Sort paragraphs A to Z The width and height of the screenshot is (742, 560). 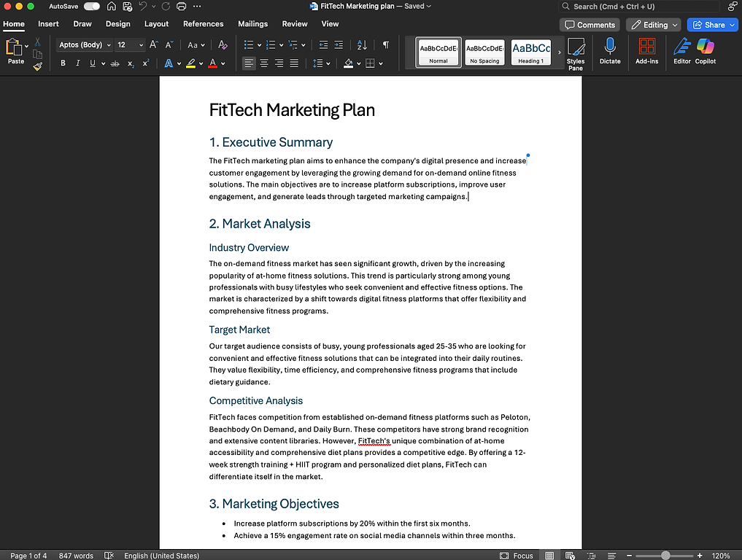(x=362, y=45)
